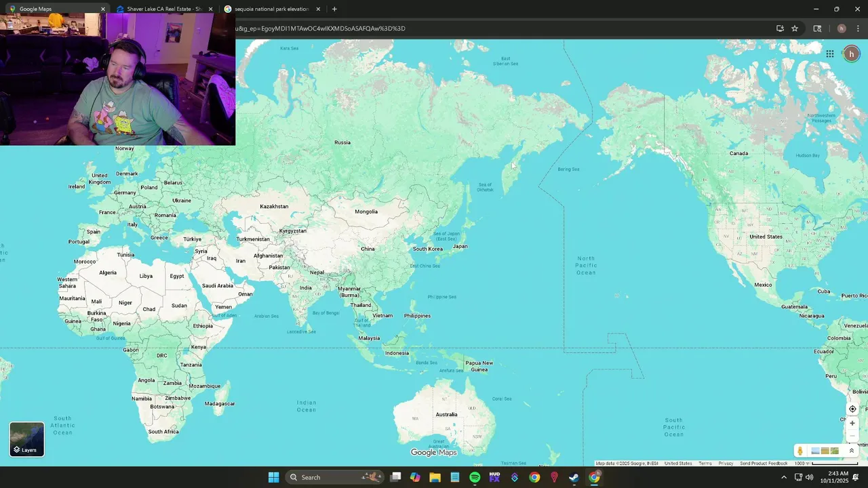Open Chrome's three-dot menu
The height and width of the screenshot is (488, 868).
click(x=858, y=28)
